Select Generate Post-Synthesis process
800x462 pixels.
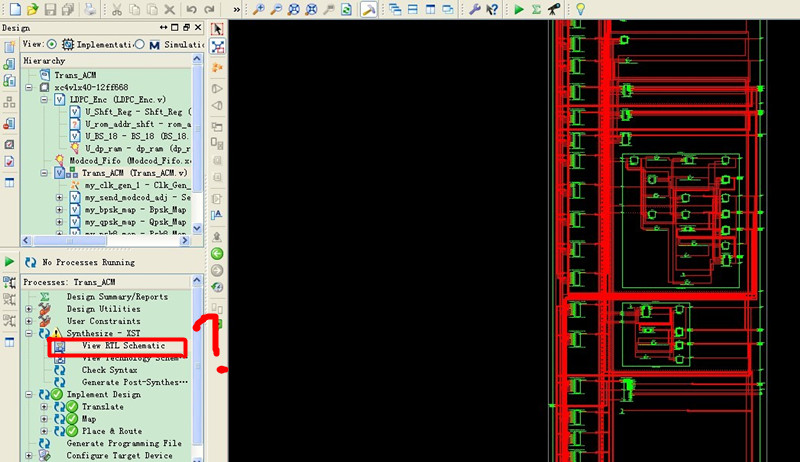135,382
